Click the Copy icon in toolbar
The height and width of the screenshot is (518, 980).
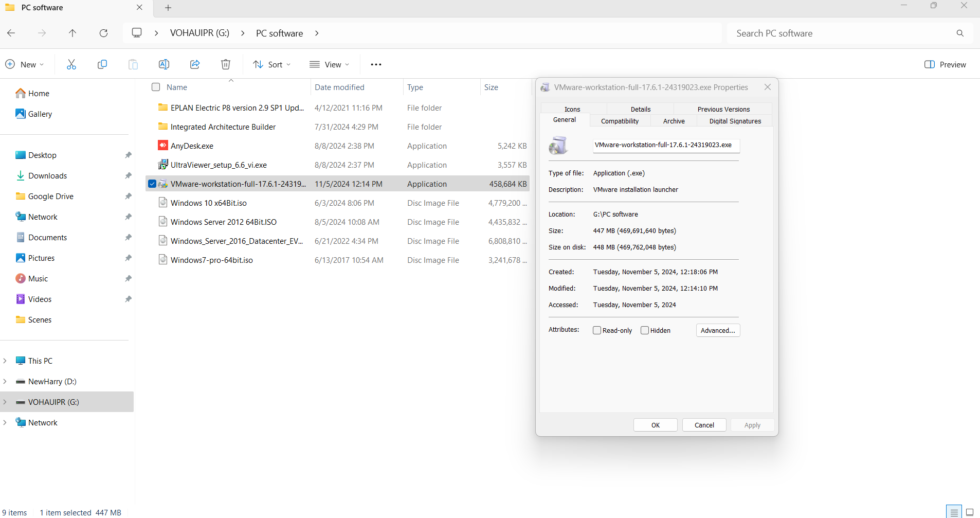[102, 64]
